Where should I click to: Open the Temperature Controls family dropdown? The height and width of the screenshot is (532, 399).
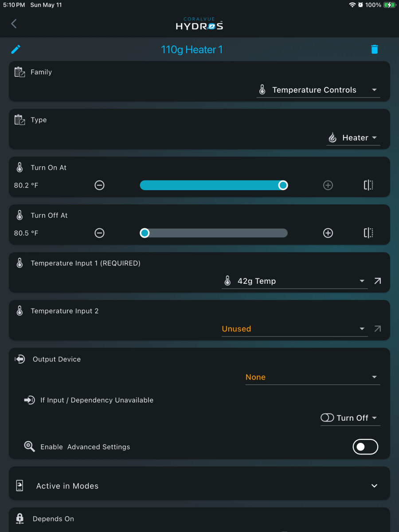click(x=318, y=90)
